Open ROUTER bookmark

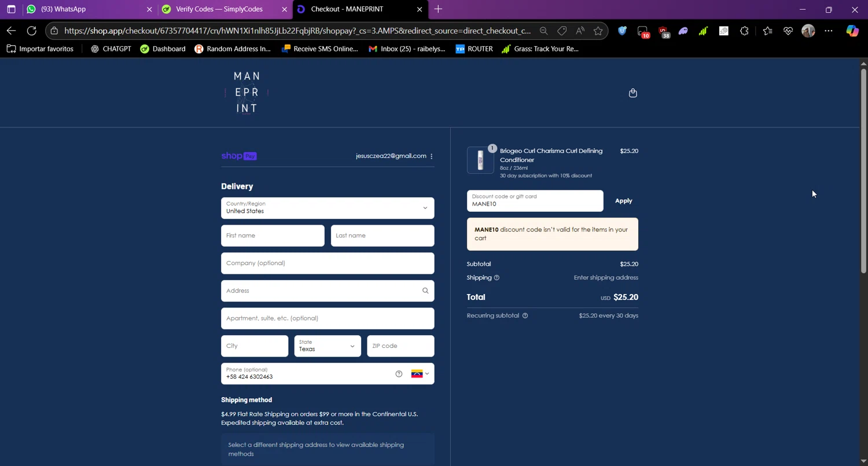tap(474, 49)
